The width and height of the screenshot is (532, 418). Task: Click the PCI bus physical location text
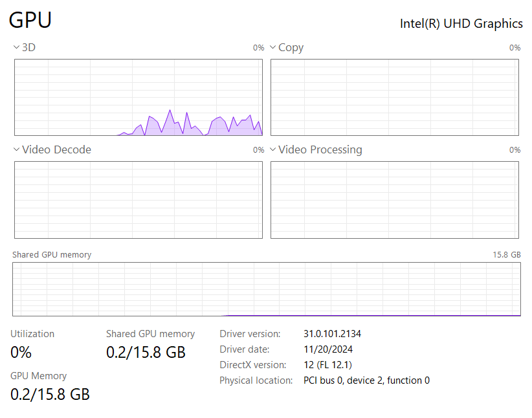click(x=366, y=380)
